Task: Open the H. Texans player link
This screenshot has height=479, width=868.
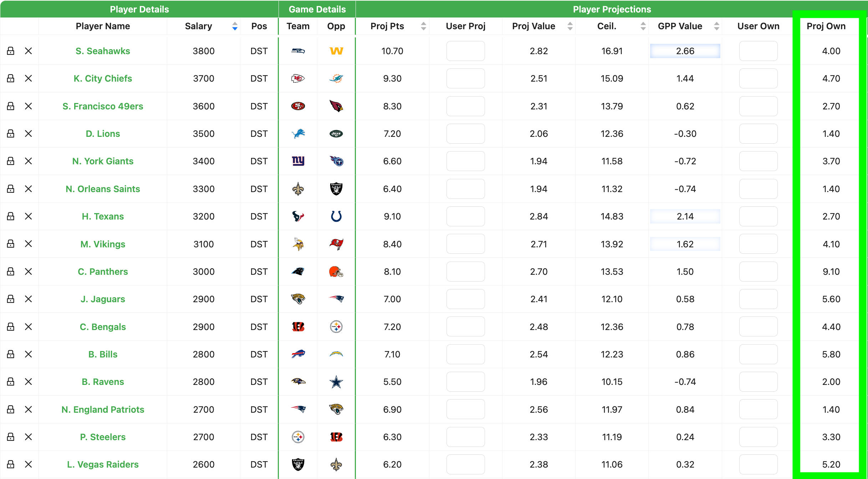Action: point(103,216)
